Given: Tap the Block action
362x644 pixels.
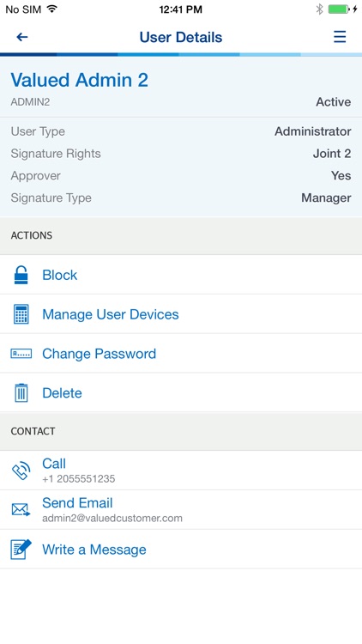Looking at the screenshot, I should pyautogui.click(x=181, y=275).
